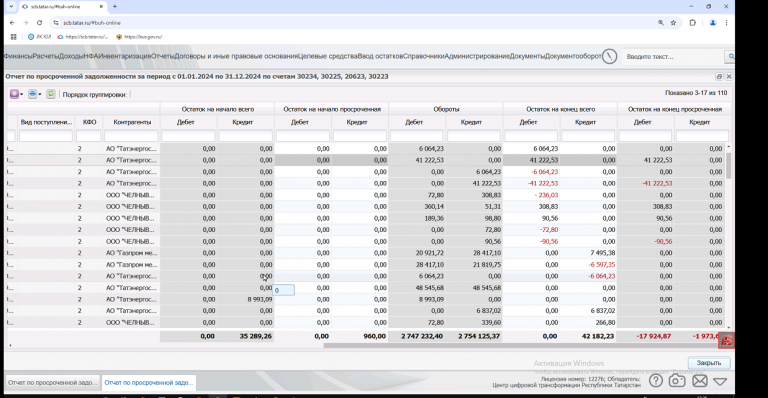768x398 pixels.
Task: Open the Инвентаризация menu
Action: [x=125, y=56]
